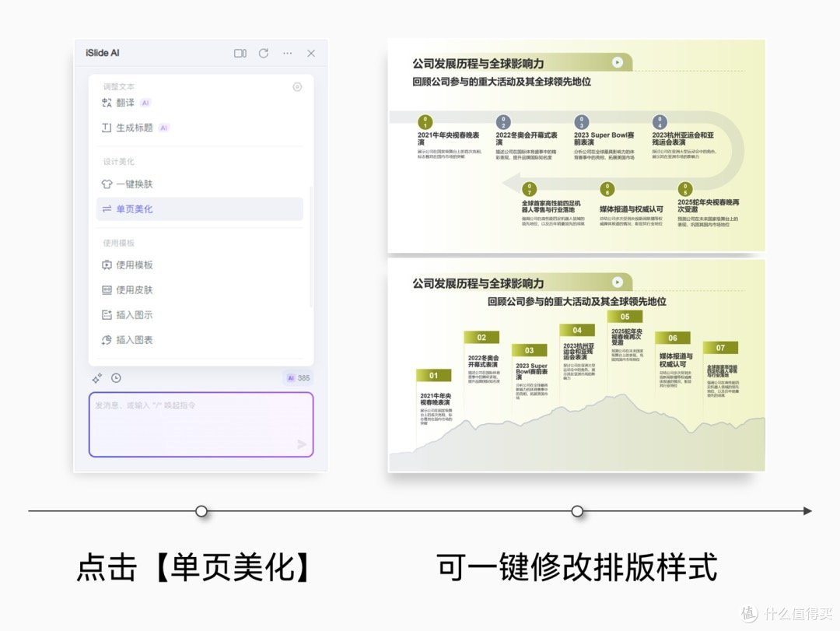The image size is (840, 631).
Task: Choose 单页美化 option
Action: (x=200, y=209)
